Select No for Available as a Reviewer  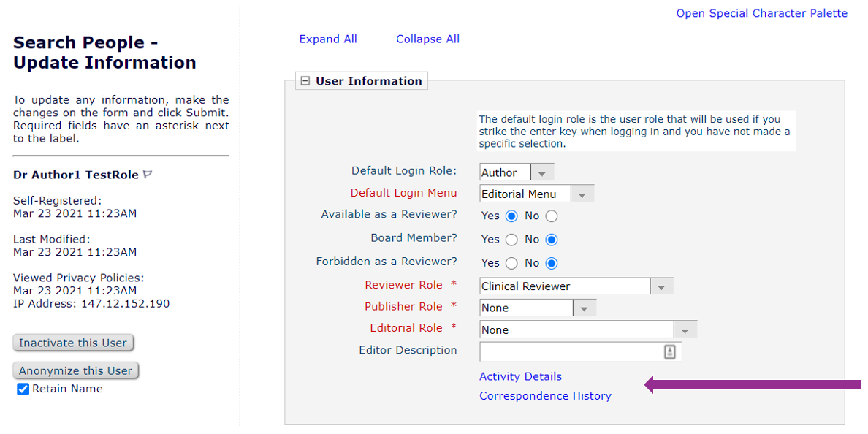point(552,216)
